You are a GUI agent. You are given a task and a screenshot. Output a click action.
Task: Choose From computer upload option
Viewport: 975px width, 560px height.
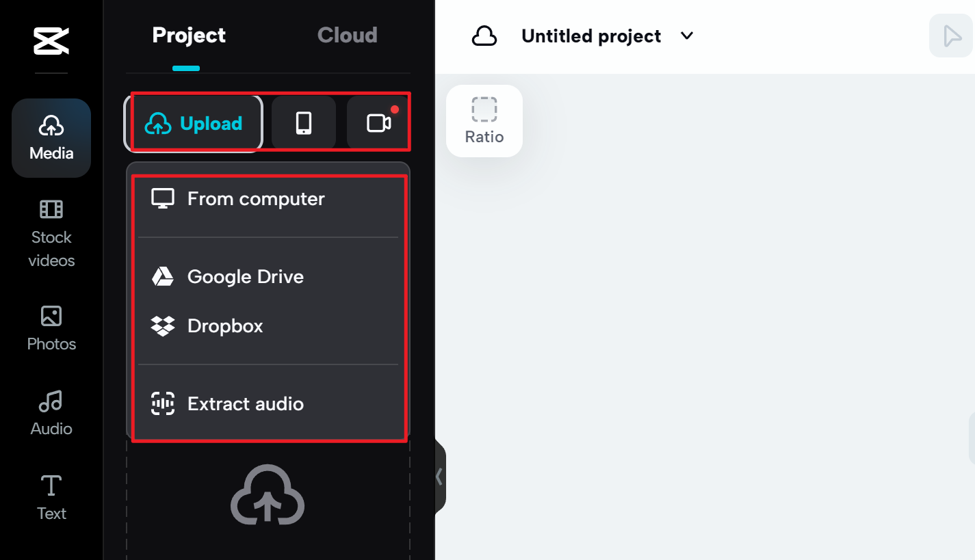[256, 199]
